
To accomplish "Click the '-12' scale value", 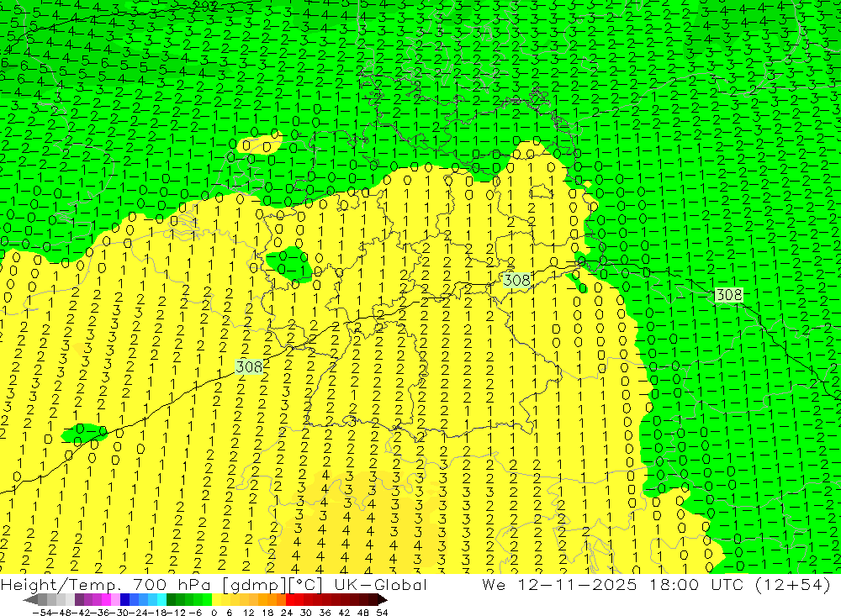I will pos(176,613).
